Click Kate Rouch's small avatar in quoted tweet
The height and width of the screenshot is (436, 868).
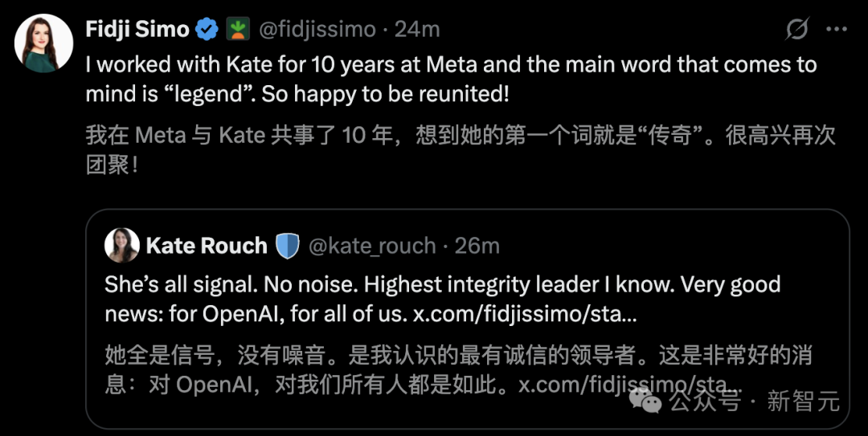tap(122, 245)
